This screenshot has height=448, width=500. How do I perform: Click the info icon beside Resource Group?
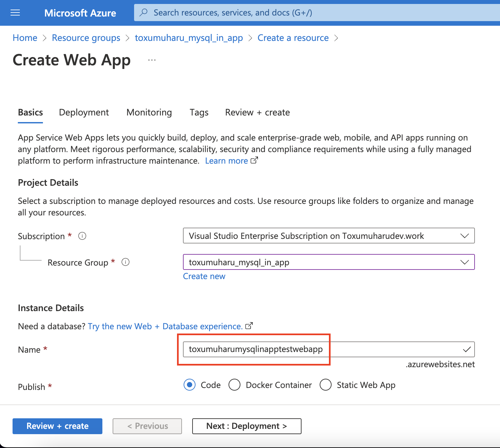[x=125, y=262]
